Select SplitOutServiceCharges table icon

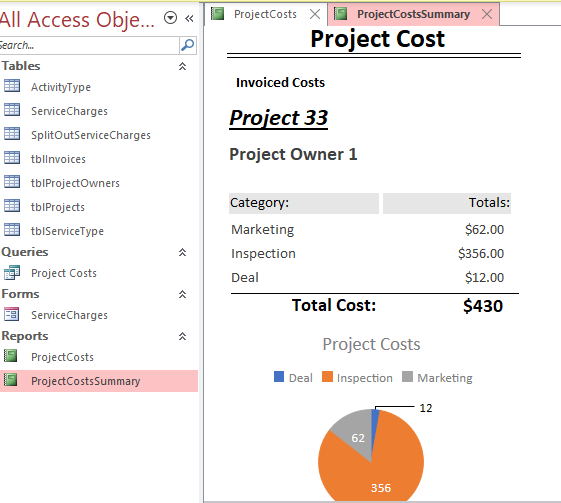point(12,134)
